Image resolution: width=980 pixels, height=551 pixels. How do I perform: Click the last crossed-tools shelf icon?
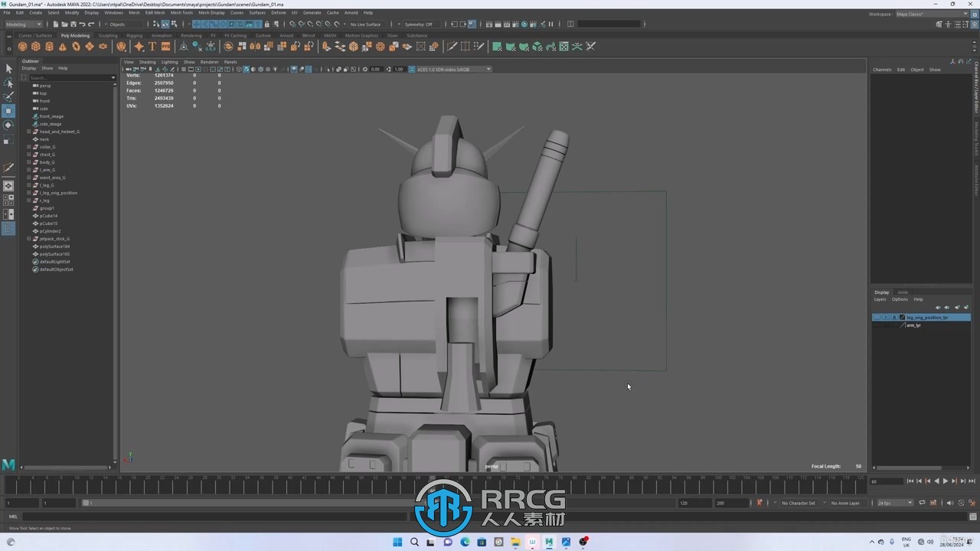pos(590,47)
